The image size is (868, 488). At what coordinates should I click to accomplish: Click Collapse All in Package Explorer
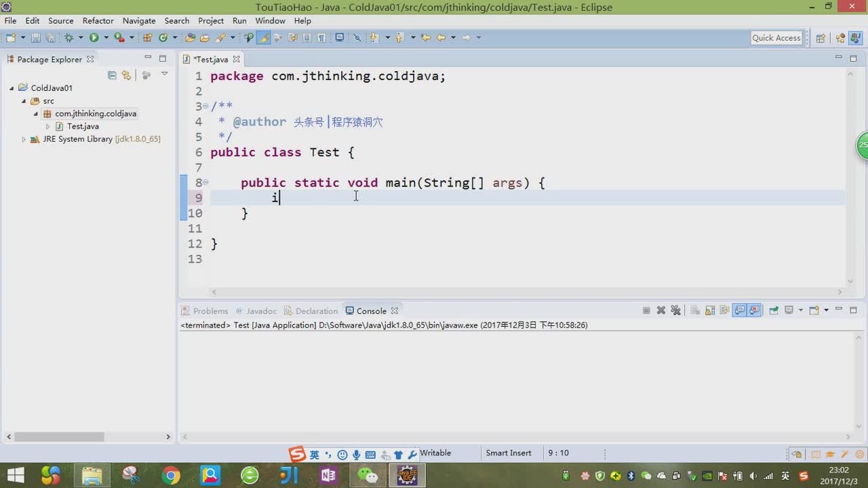tap(112, 75)
